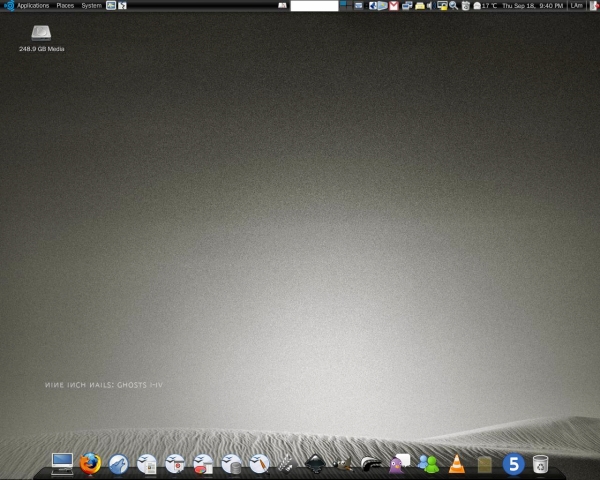Open OpenOffice Impress from the dock
600x480 pixels.
(x=175, y=464)
